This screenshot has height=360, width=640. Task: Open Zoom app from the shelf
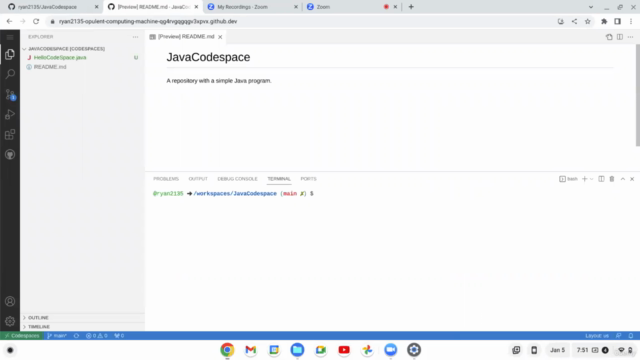pyautogui.click(x=391, y=350)
